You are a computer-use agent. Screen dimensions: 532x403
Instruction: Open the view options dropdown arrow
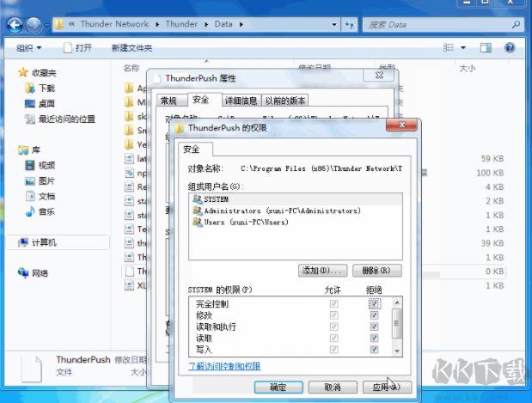click(463, 48)
